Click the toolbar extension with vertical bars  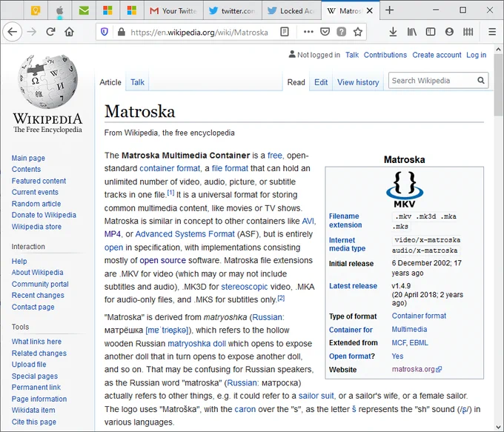tap(468, 32)
